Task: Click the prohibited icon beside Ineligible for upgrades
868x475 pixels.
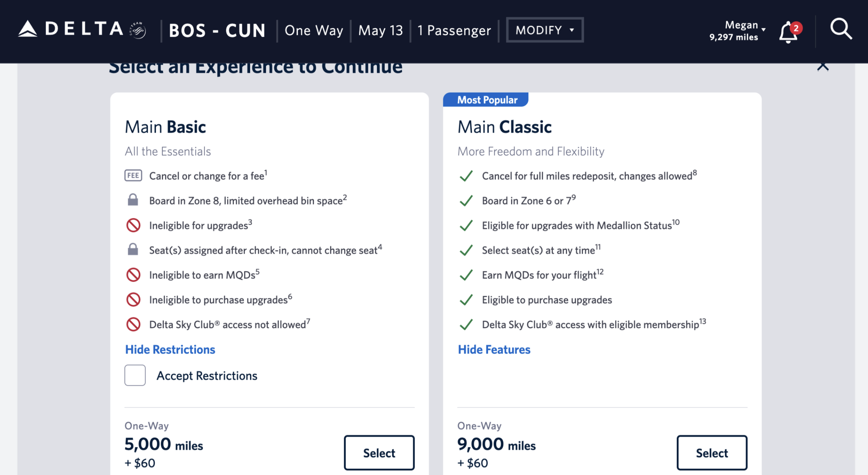Action: [133, 225]
